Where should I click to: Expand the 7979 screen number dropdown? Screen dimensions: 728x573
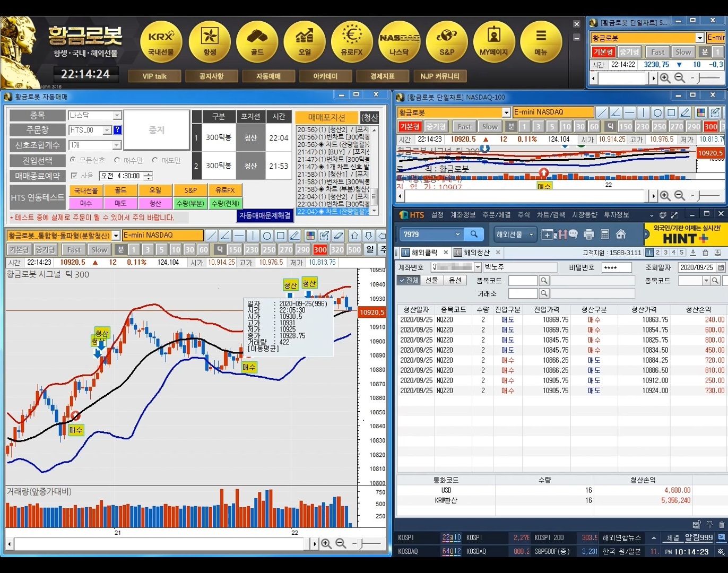[x=458, y=234]
